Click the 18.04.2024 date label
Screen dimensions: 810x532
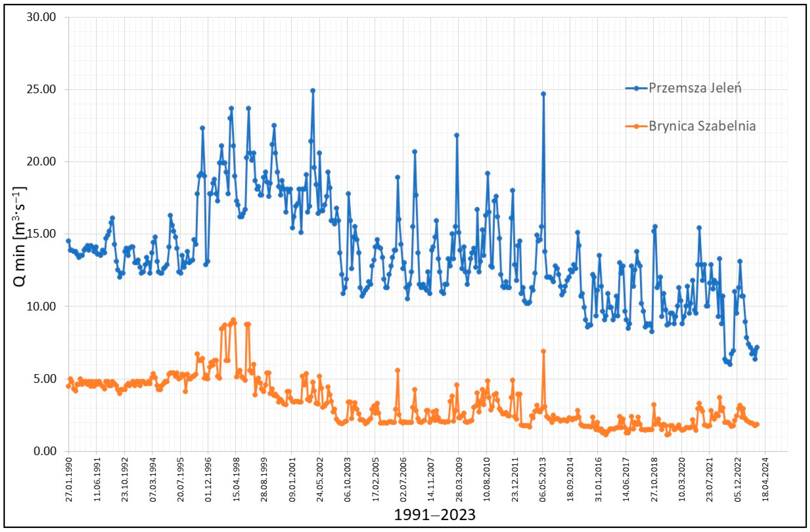point(765,479)
